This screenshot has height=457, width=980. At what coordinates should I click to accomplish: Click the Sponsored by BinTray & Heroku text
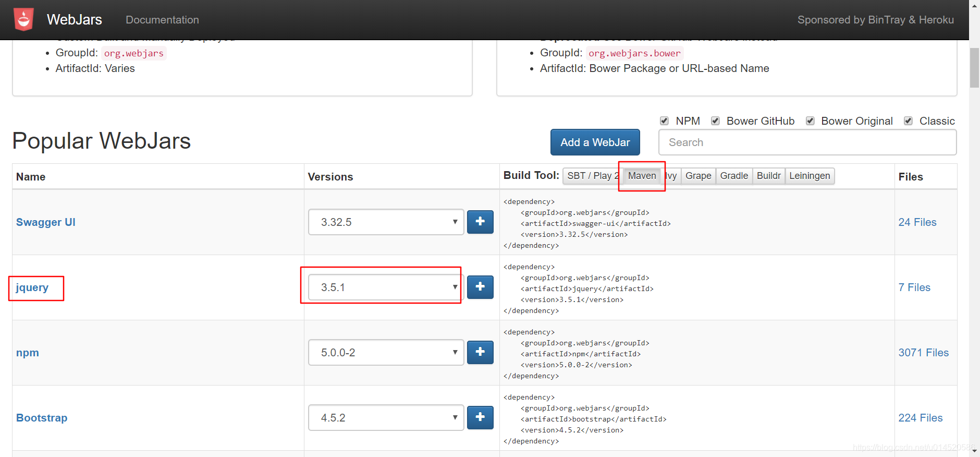pos(876,20)
